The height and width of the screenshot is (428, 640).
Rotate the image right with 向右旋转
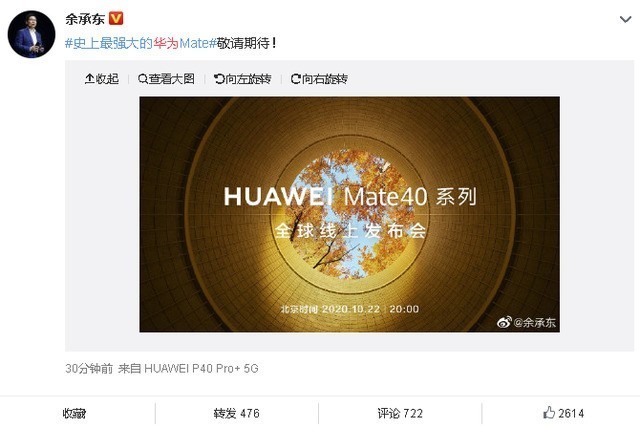319,79
